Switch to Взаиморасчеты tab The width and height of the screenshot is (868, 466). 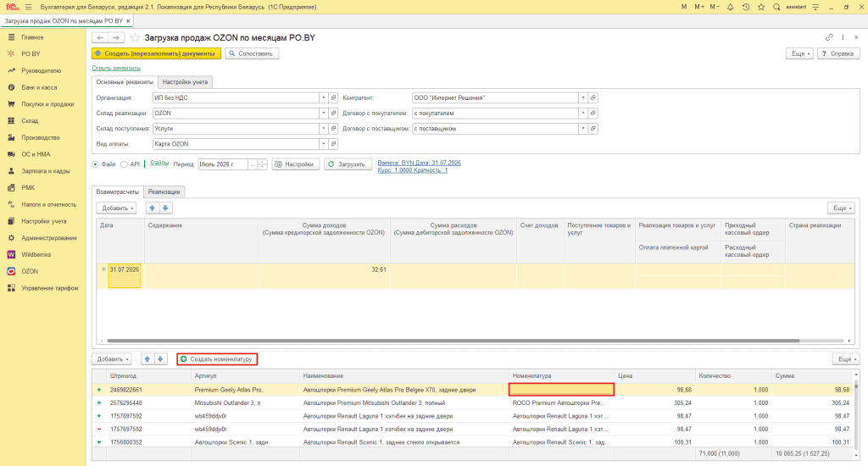pos(117,192)
